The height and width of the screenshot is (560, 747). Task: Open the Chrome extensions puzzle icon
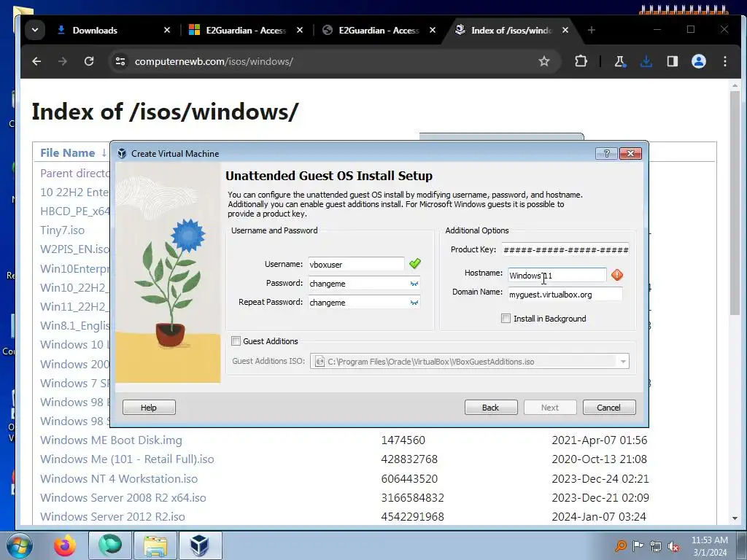tap(581, 61)
